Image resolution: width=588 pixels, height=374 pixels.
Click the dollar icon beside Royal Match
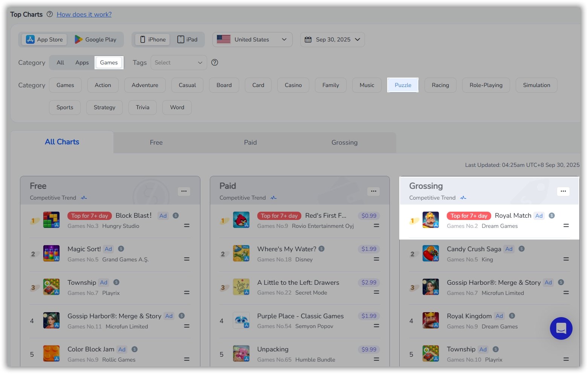[552, 216]
